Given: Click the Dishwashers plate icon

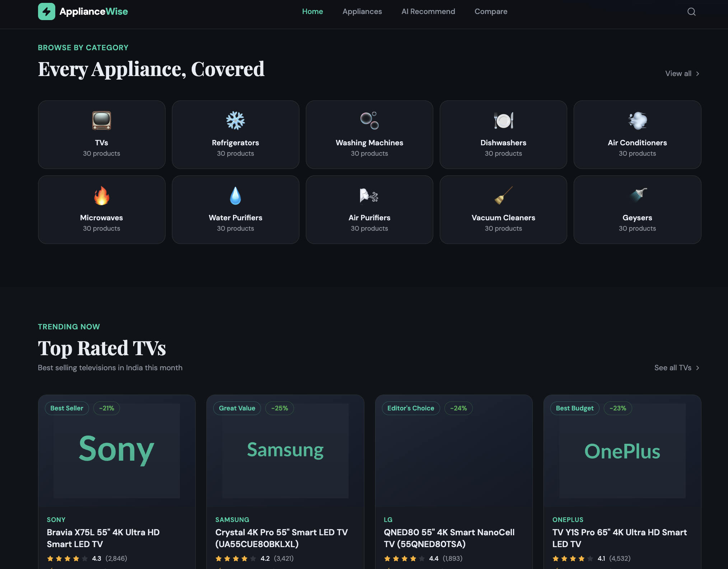Looking at the screenshot, I should [503, 121].
